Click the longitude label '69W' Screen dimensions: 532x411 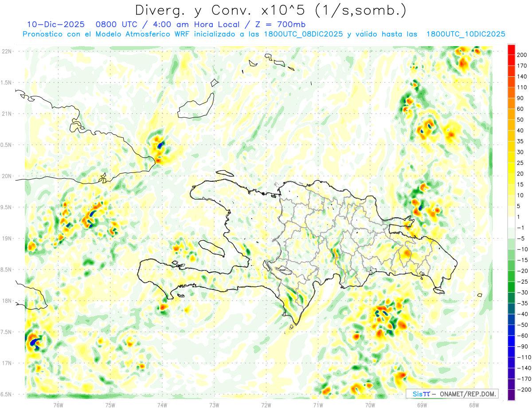[x=422, y=405]
